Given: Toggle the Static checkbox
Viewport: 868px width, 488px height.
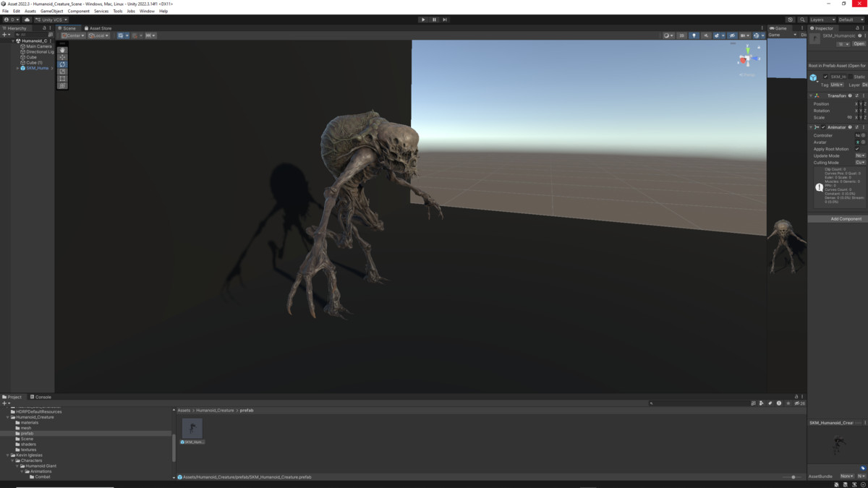Looking at the screenshot, I should pyautogui.click(x=850, y=77).
